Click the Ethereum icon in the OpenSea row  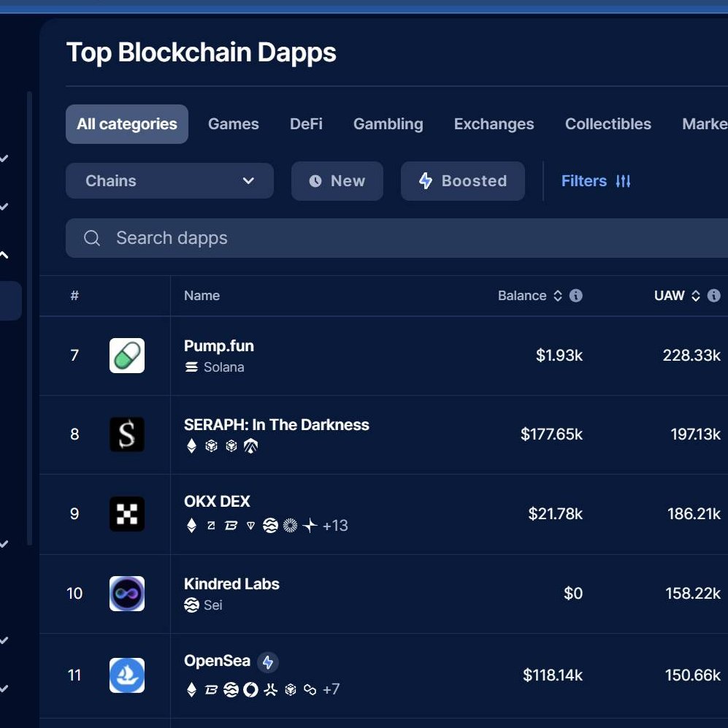[x=191, y=689]
